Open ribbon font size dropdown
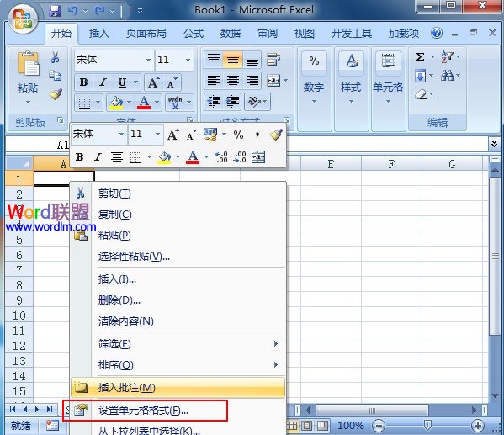This screenshot has width=504, height=435. (x=188, y=60)
